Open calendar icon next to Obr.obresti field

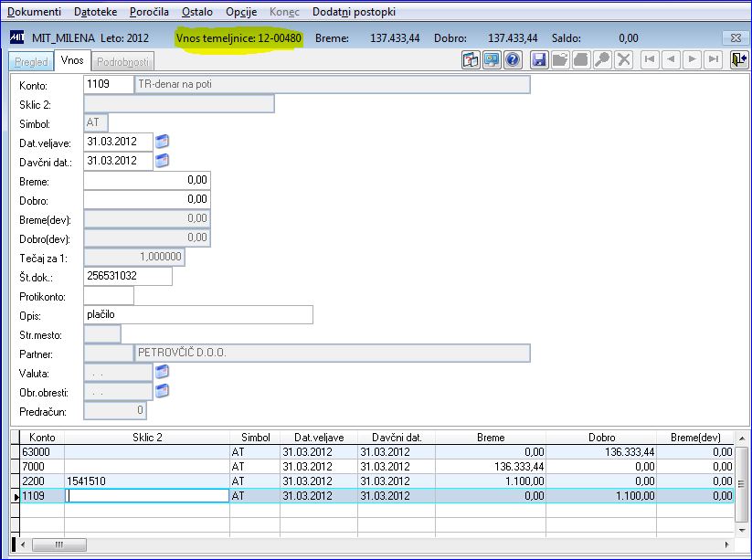tap(162, 391)
